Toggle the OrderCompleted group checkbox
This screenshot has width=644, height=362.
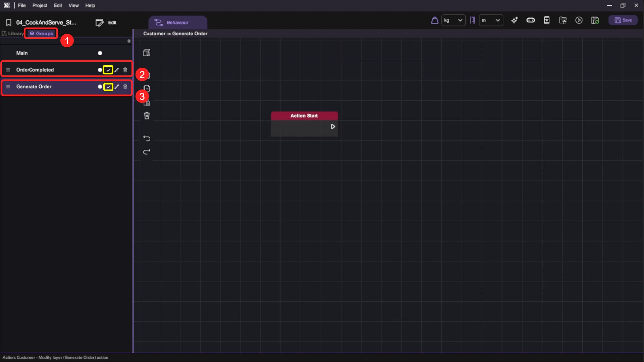coord(108,70)
